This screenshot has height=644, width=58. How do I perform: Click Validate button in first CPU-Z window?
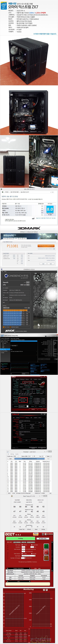pos(33,409)
